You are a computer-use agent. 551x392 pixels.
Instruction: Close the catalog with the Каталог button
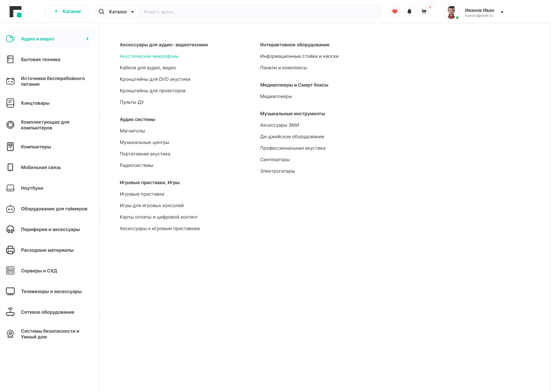point(67,11)
